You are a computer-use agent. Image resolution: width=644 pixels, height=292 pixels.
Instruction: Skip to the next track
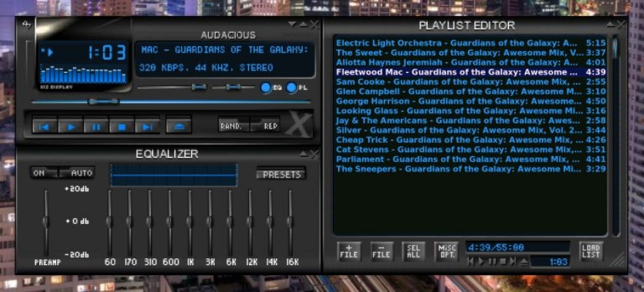[x=146, y=126]
